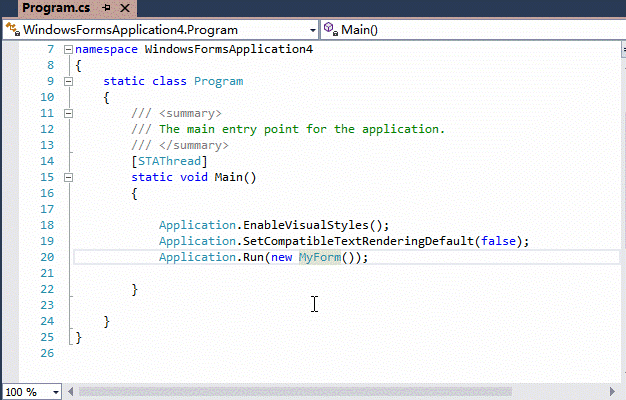Click the editor split handle above the scrollbar
This screenshot has width=626, height=400.
(623, 50)
